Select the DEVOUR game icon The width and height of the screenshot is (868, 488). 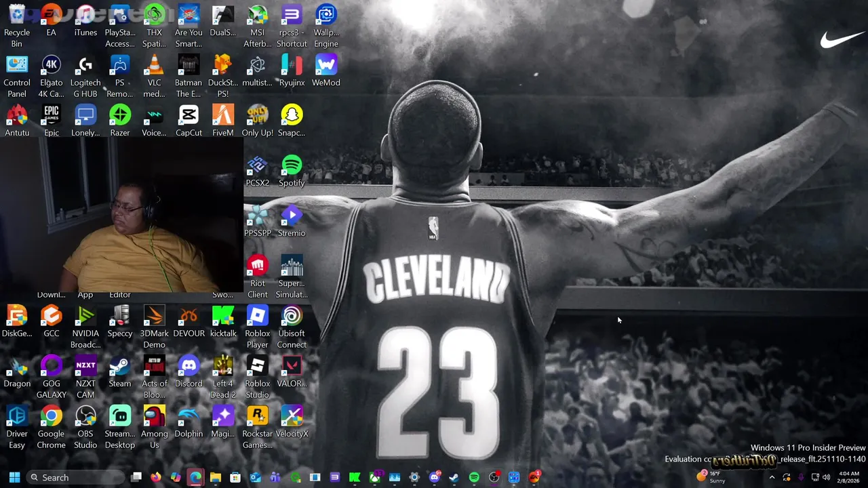pos(189,321)
